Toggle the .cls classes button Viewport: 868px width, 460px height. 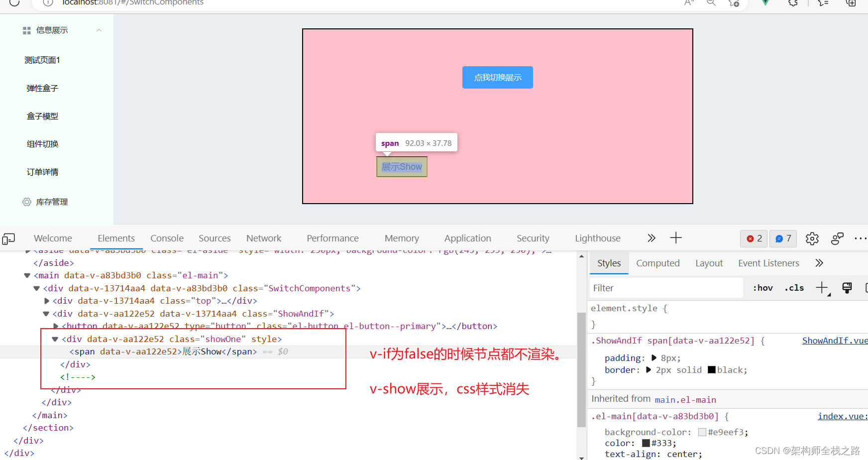pyautogui.click(x=794, y=288)
